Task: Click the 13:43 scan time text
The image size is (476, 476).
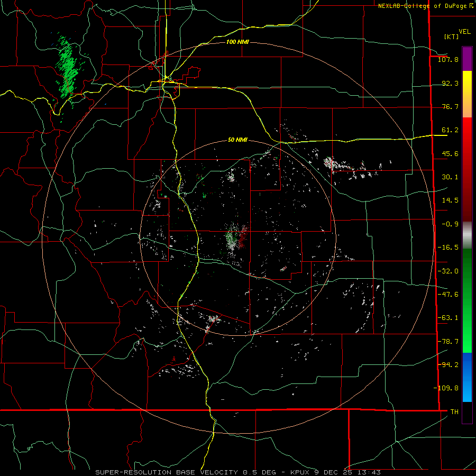Action: [369, 472]
